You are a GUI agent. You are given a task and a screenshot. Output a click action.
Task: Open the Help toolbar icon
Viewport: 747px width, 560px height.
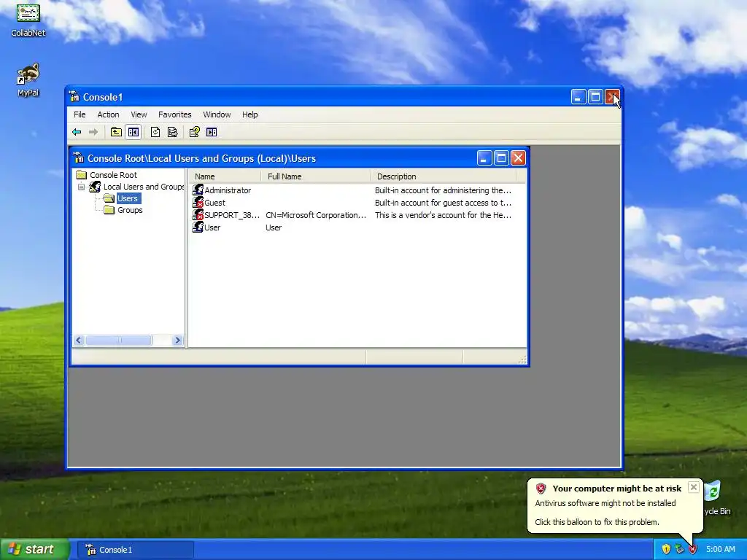pyautogui.click(x=194, y=132)
